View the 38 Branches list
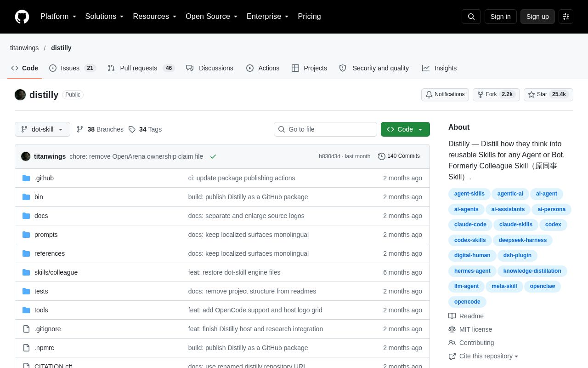This screenshot has height=368, width=588. click(x=100, y=129)
